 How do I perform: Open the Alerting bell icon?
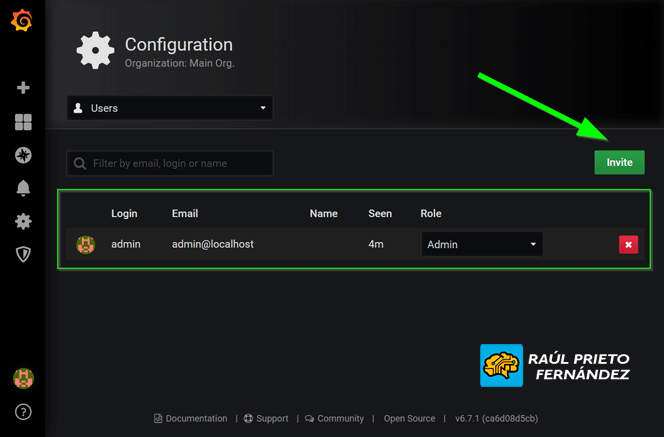pos(23,188)
